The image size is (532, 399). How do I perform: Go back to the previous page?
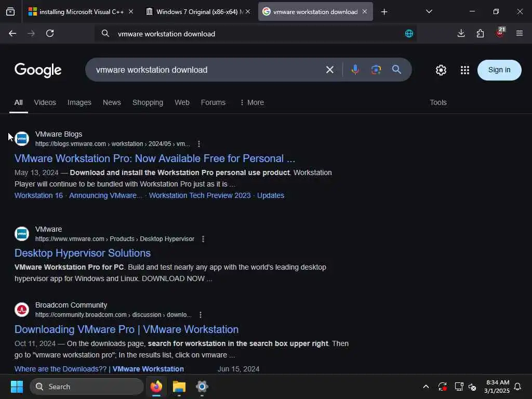click(12, 34)
